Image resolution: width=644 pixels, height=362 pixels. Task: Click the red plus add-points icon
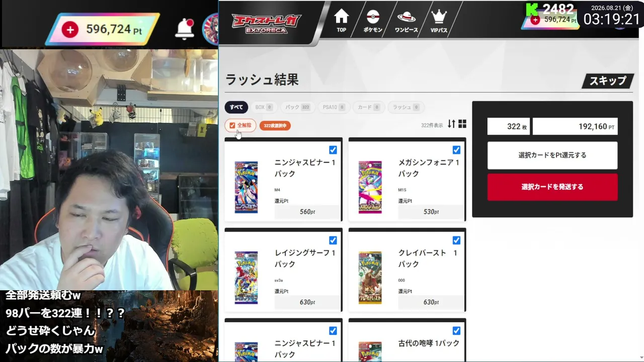pyautogui.click(x=70, y=30)
